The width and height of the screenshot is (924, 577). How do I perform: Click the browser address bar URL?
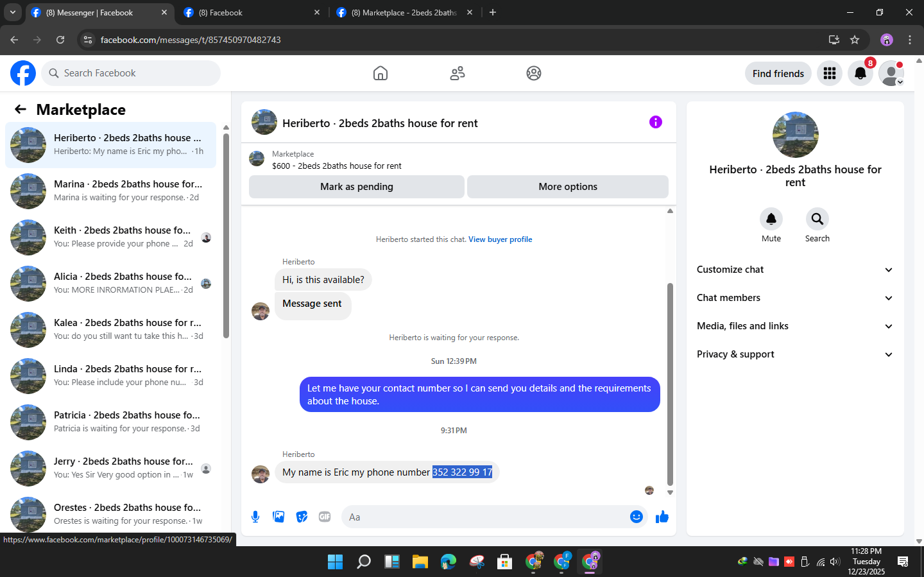(x=191, y=40)
